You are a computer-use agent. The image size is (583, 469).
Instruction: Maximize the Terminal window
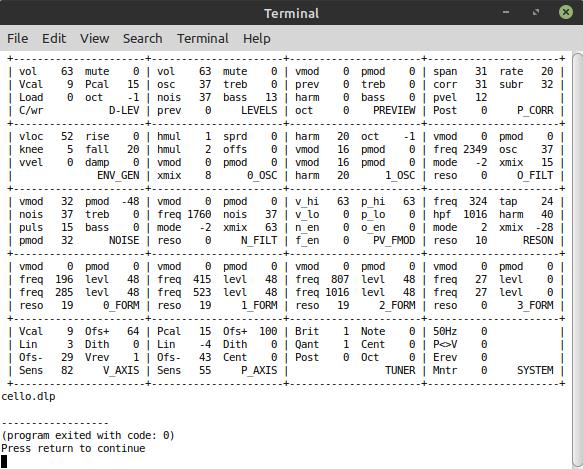[536, 12]
